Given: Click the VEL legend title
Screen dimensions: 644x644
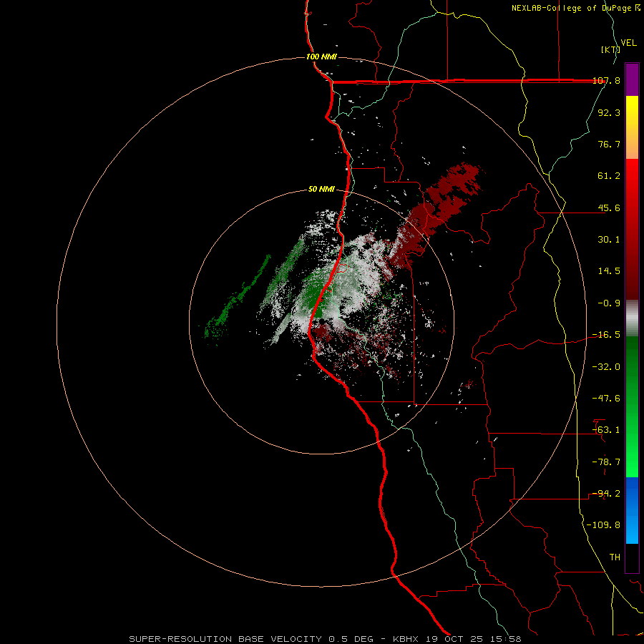Looking at the screenshot, I should pyautogui.click(x=628, y=43).
